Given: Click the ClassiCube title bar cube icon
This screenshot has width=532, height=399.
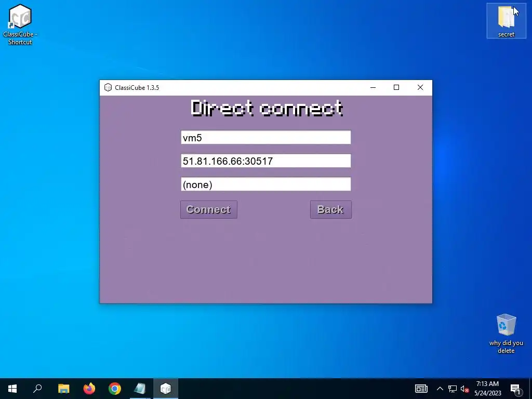Looking at the screenshot, I should (108, 87).
